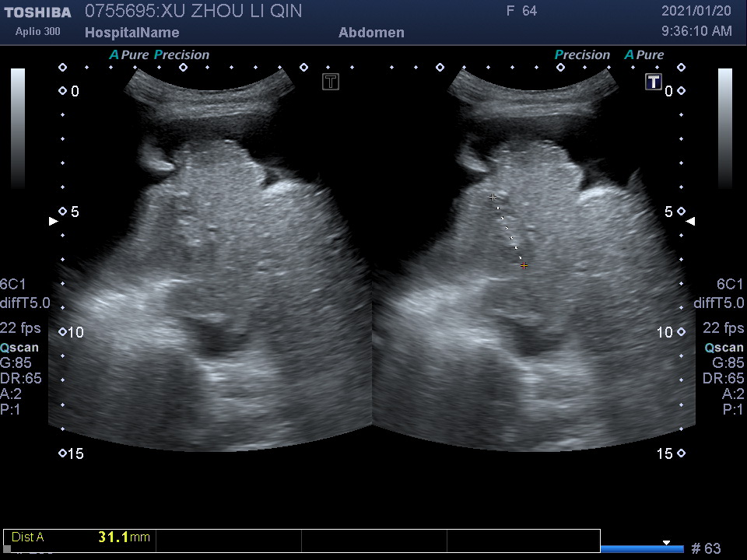Viewport: 747px width, 560px height.
Task: Click the left P:1 setting
Action: [x=10, y=410]
